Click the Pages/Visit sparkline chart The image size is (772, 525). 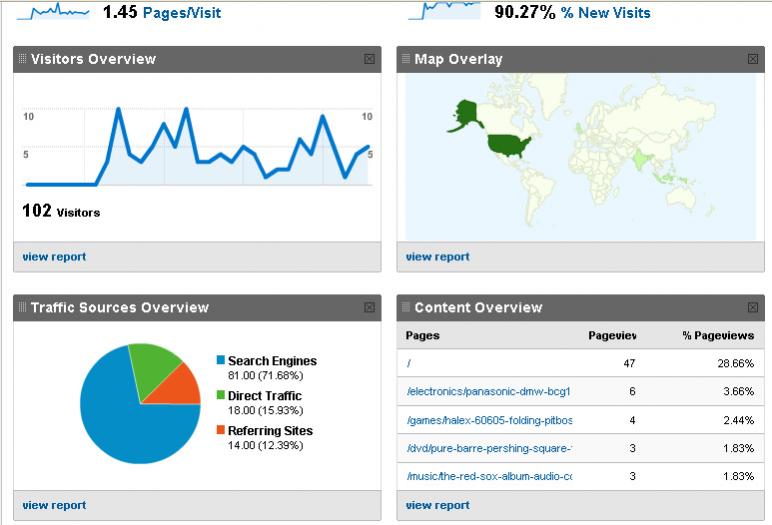point(53,11)
